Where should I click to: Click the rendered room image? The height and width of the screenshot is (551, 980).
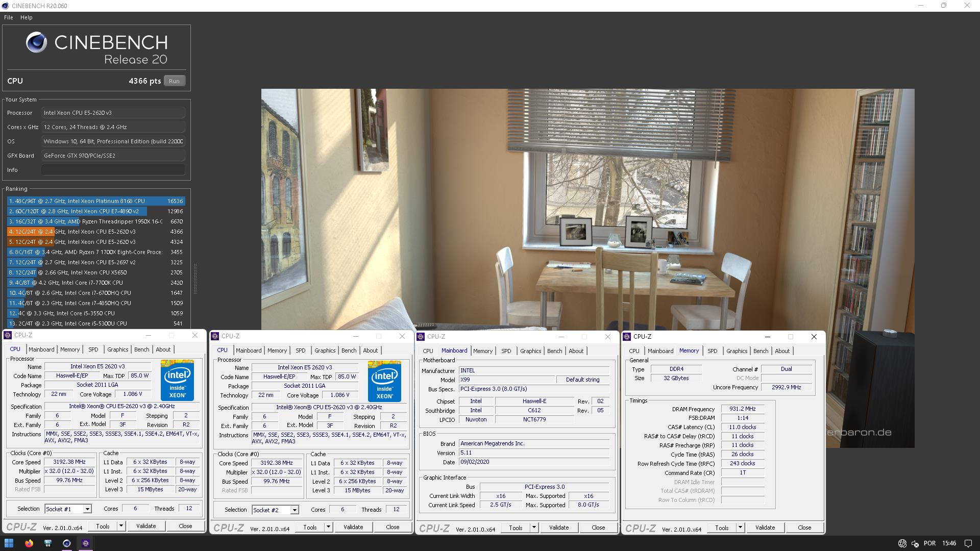coord(587,209)
